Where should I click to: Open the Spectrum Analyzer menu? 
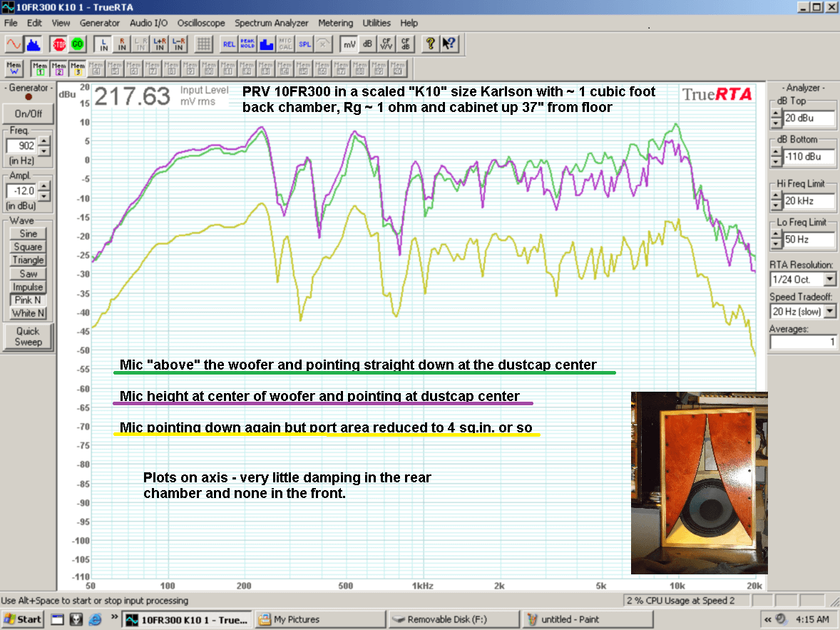[271, 23]
